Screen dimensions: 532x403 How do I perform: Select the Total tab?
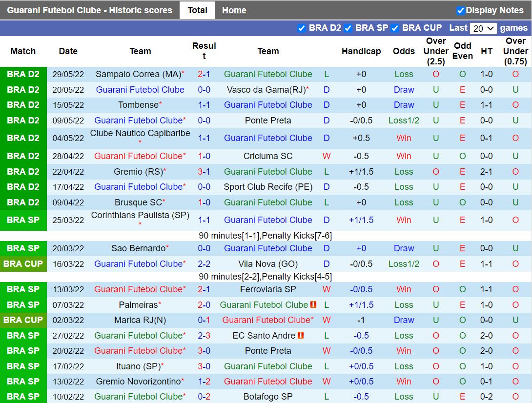[197, 10]
